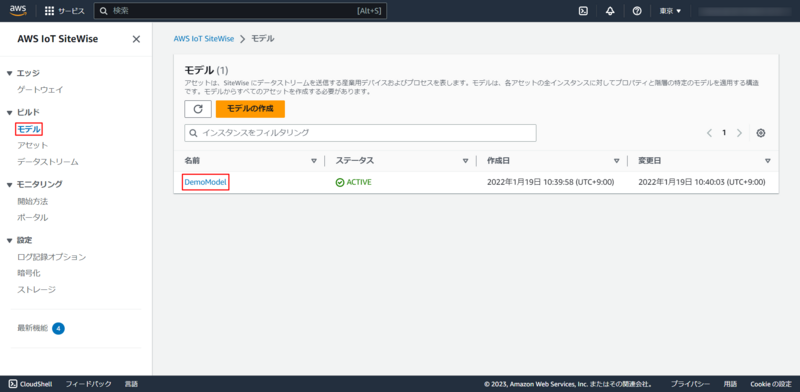This screenshot has height=392, width=800.
Task: Open the プライバシー footer link
Action: click(x=690, y=384)
